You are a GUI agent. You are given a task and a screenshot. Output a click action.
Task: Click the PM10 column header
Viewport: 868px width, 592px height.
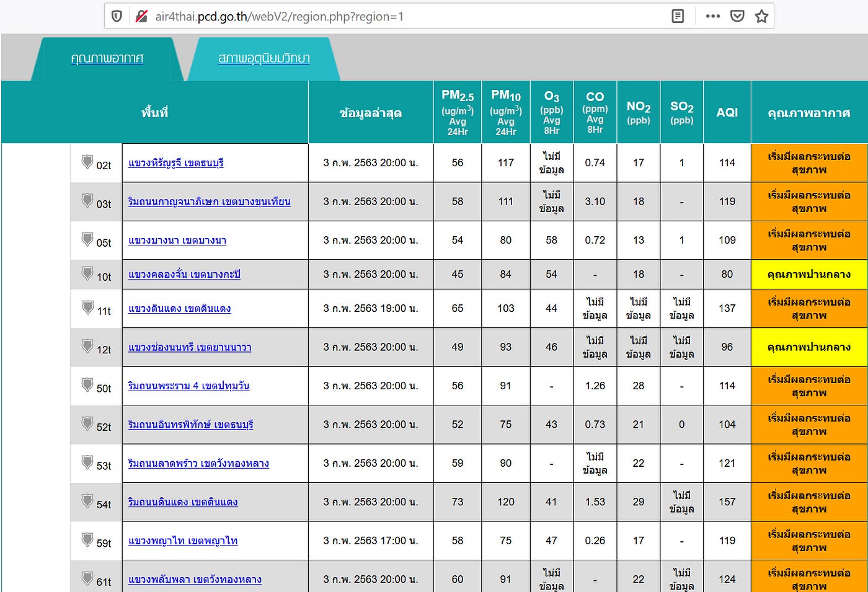[x=506, y=112]
